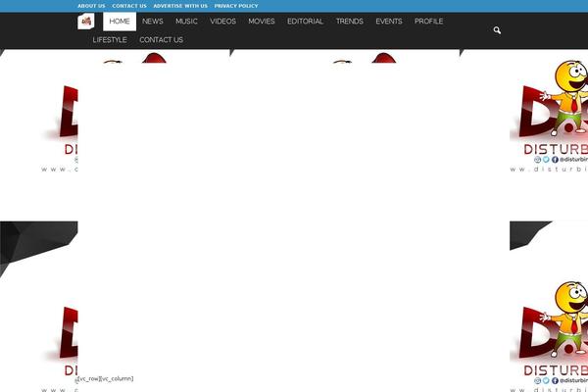Open the search magnifier icon
The height and width of the screenshot is (392, 588).
[x=497, y=30]
